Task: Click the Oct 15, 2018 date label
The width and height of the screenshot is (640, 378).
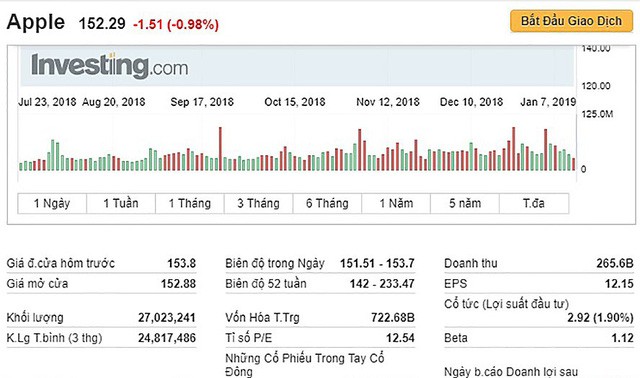Action: click(295, 102)
